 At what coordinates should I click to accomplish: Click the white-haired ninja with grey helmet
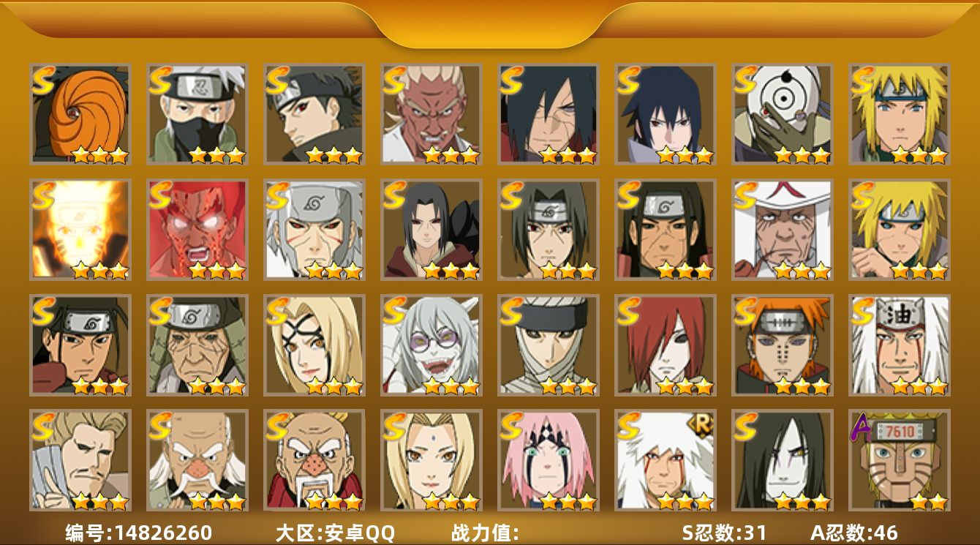[x=314, y=230]
